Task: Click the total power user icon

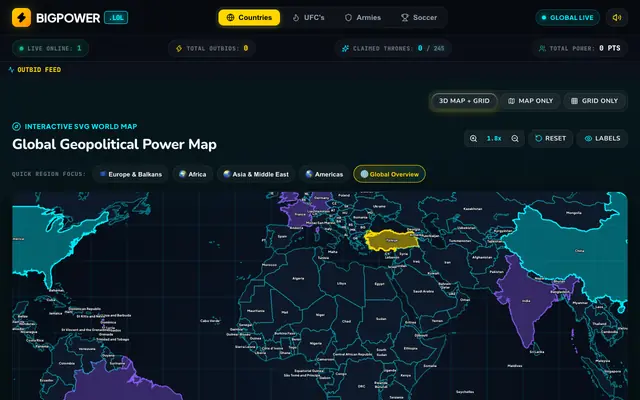Action: pyautogui.click(x=542, y=49)
